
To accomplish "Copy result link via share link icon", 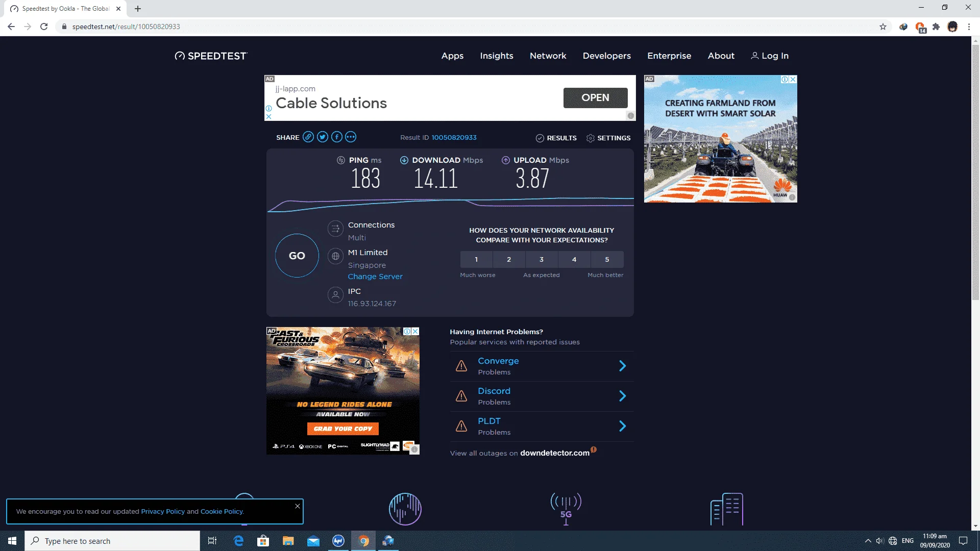I will point(308,137).
